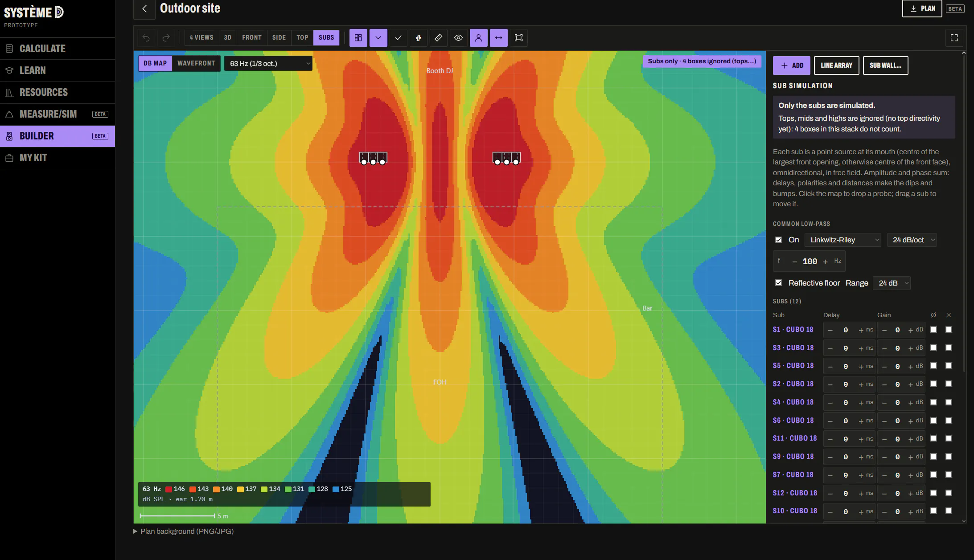Image resolution: width=974 pixels, height=560 pixels.
Task: Click the checkmark toolbar icon
Action: (x=398, y=38)
